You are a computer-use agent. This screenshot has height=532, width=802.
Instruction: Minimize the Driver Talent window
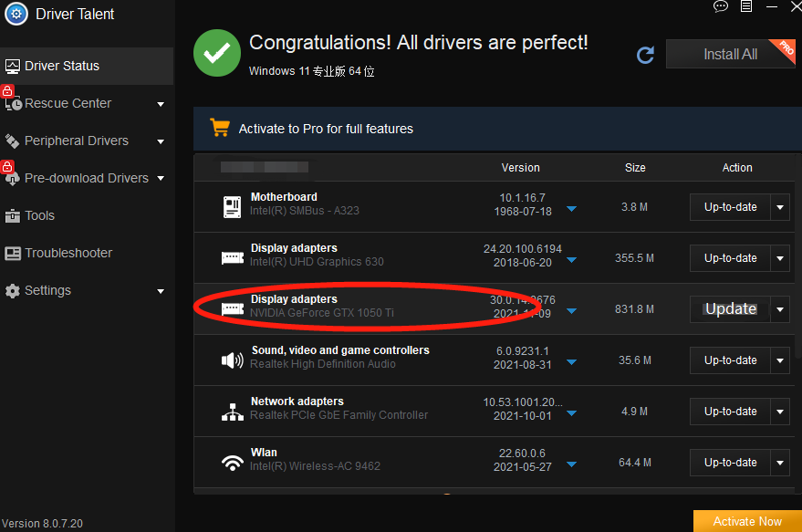click(x=772, y=6)
